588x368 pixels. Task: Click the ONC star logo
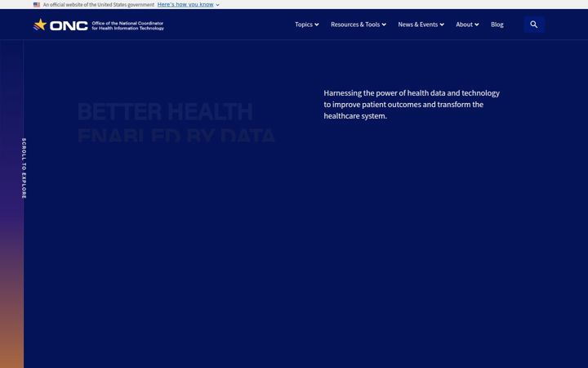coord(40,25)
